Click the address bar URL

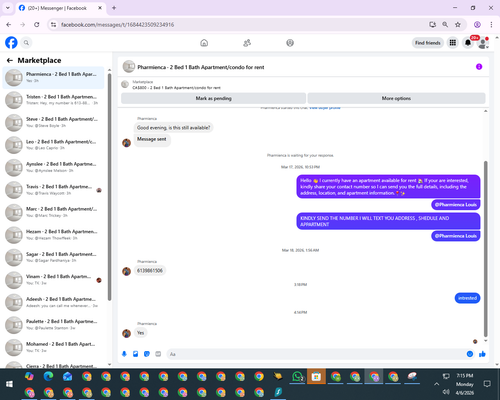117,25
